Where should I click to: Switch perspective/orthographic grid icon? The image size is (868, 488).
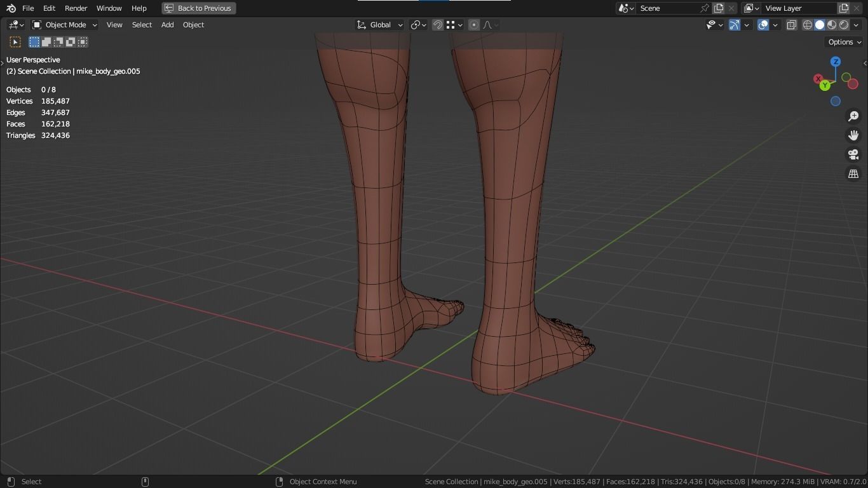pyautogui.click(x=853, y=173)
